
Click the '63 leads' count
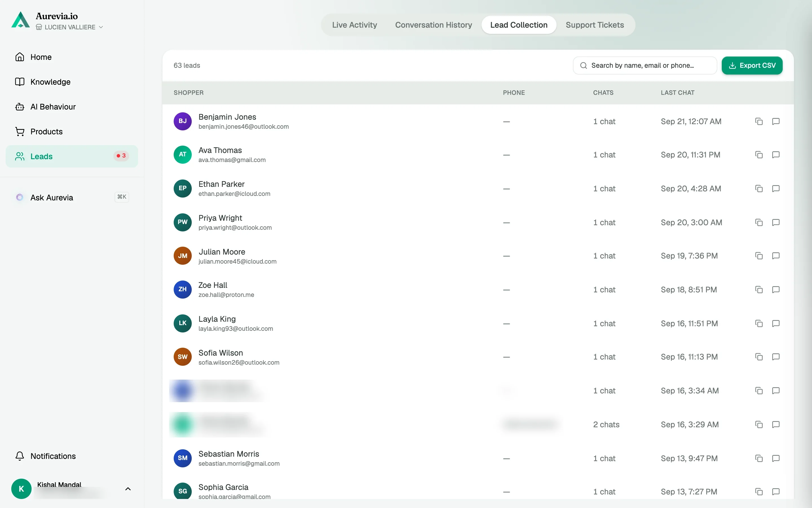pyautogui.click(x=187, y=65)
